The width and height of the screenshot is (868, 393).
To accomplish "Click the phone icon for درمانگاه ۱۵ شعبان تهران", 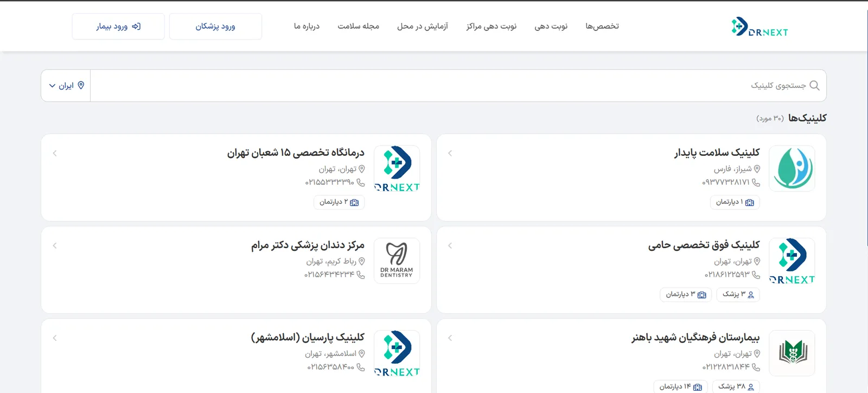I will point(360,182).
